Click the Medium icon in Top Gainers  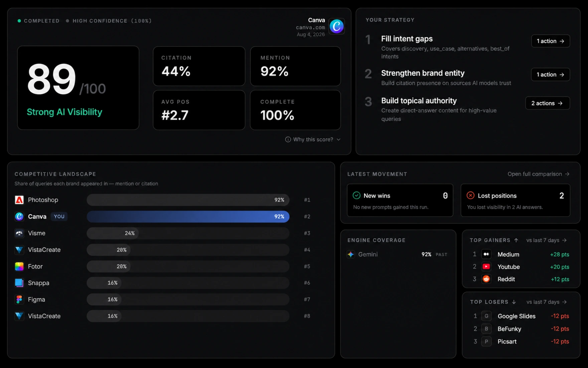click(x=486, y=254)
